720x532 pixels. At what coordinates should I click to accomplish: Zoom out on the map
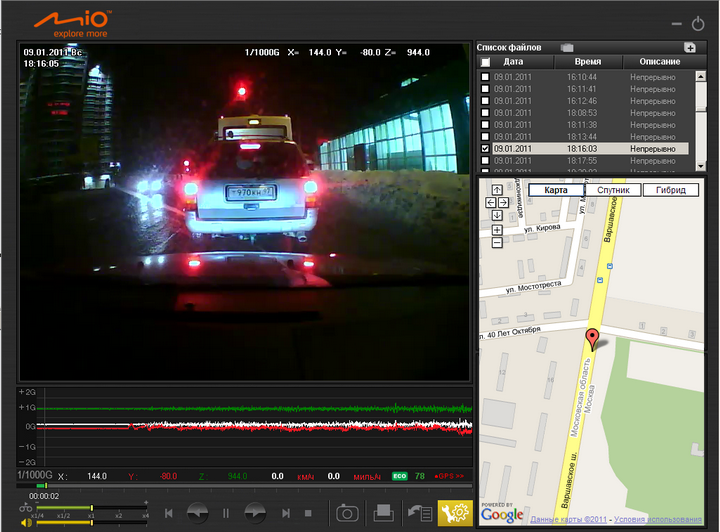point(497,242)
